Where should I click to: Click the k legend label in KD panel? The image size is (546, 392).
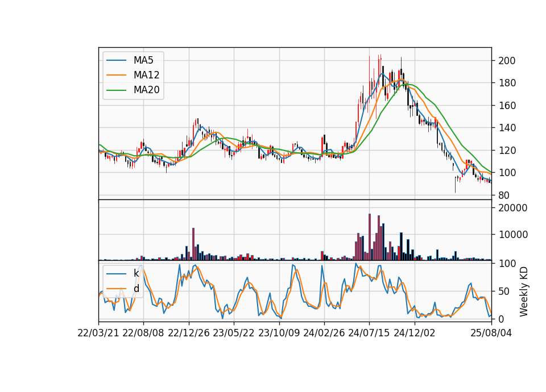coord(136,273)
